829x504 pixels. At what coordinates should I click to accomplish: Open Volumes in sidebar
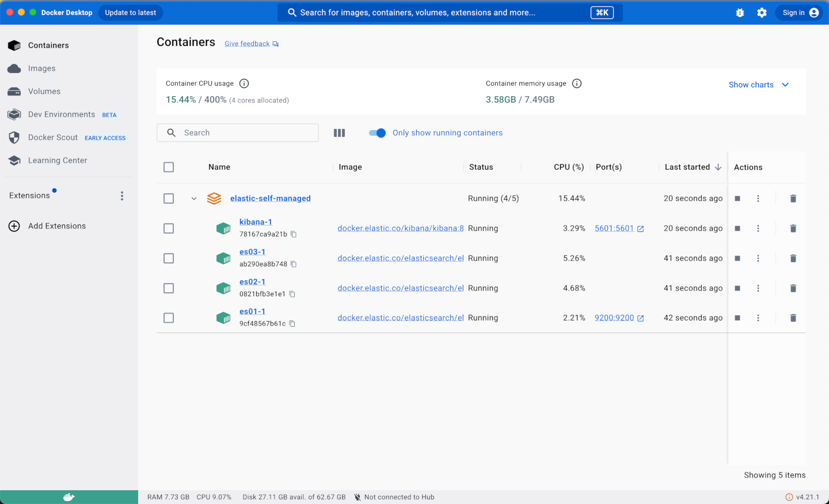pyautogui.click(x=69, y=91)
